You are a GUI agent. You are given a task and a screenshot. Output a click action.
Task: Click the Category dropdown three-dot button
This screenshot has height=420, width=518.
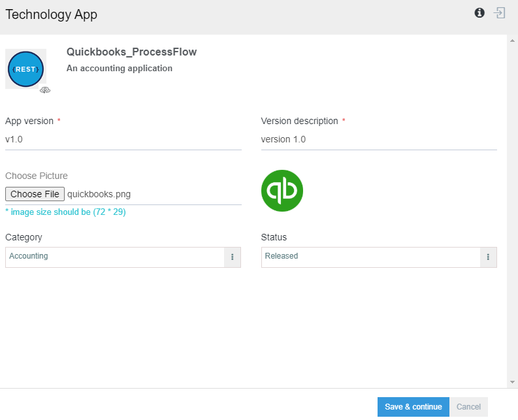click(x=233, y=257)
